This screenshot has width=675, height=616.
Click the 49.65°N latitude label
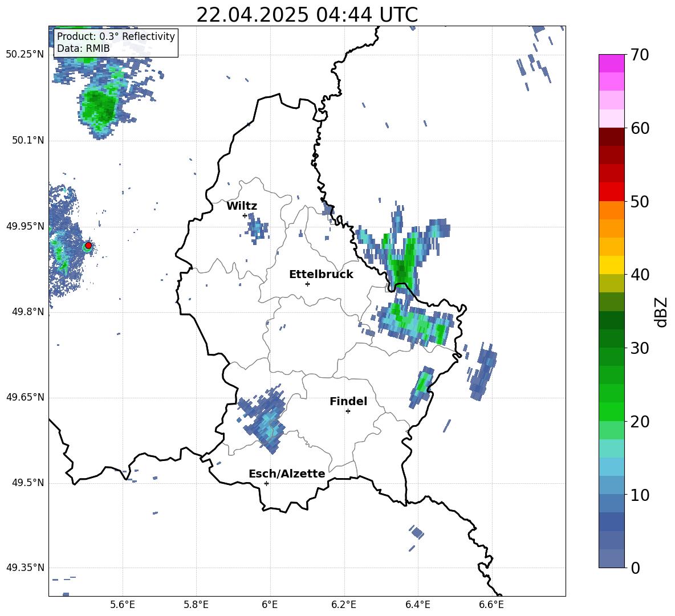coord(26,397)
